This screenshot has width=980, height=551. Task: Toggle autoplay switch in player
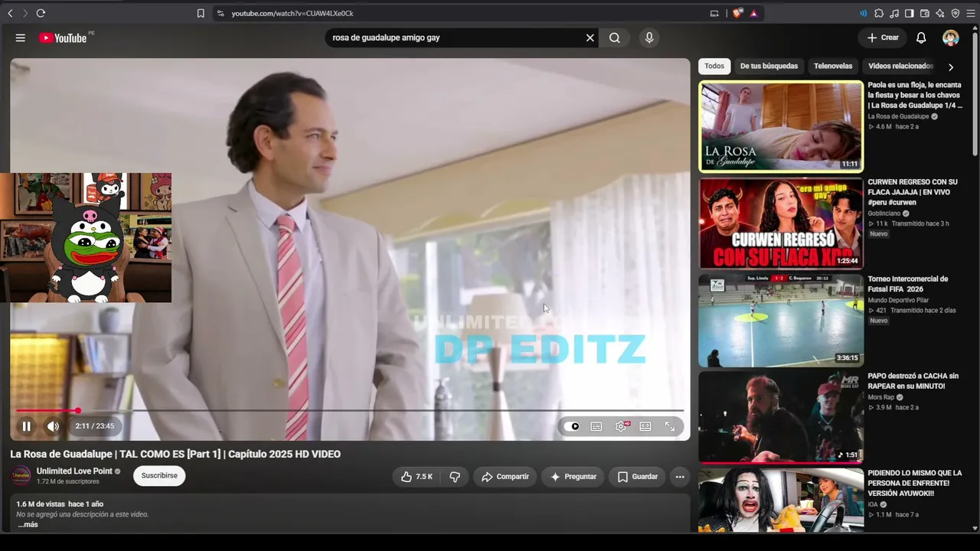pyautogui.click(x=572, y=426)
